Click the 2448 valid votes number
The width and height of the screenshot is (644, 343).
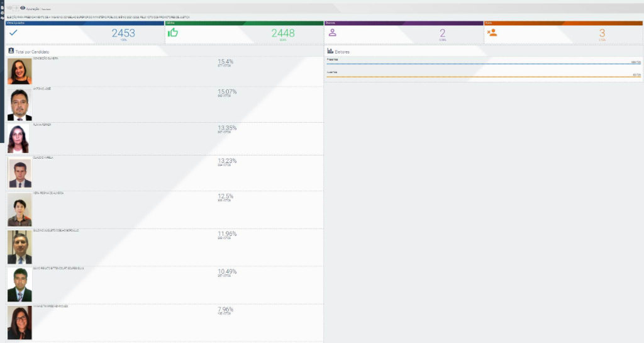coord(282,33)
